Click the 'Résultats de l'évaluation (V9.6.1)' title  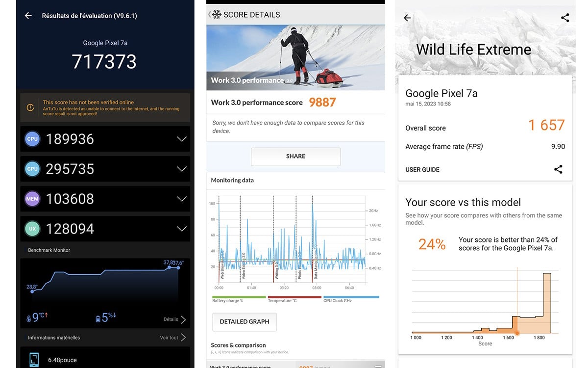[x=90, y=16]
